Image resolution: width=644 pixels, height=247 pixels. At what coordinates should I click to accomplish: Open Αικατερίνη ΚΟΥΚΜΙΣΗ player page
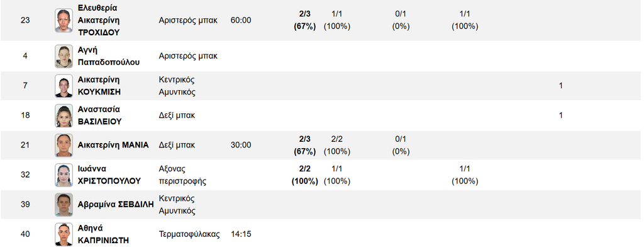point(99,86)
